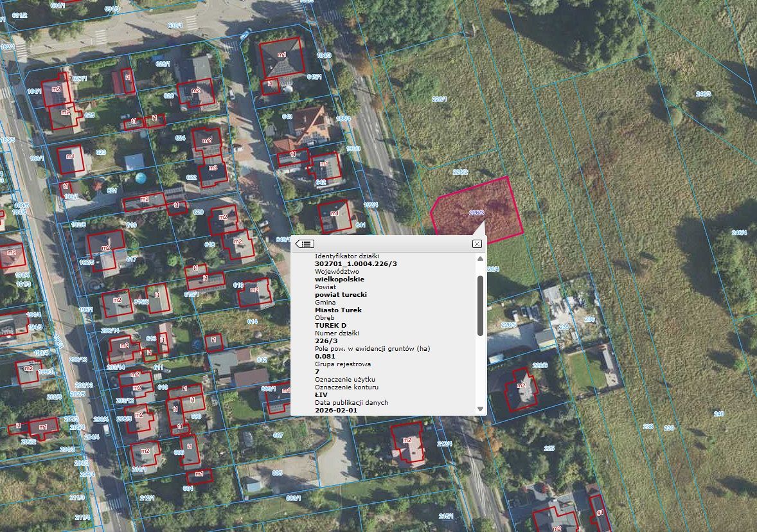
Task: Select parcel 645/1 label
Action: (x=314, y=76)
